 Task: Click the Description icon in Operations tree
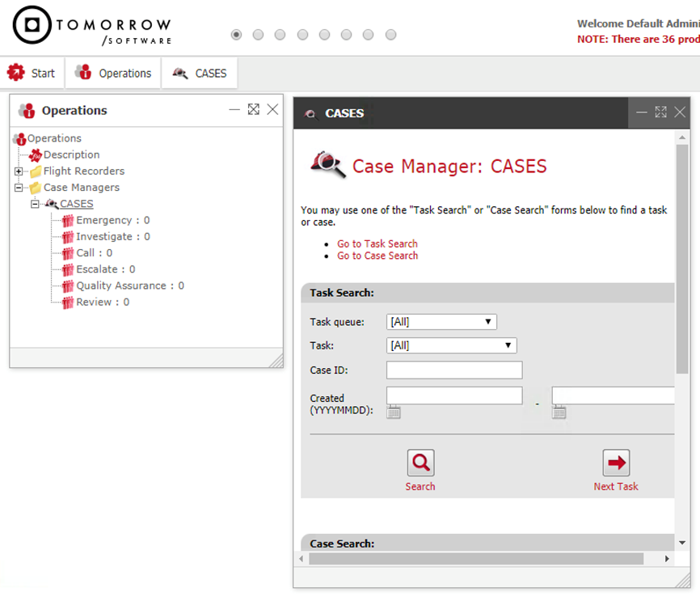click(36, 155)
